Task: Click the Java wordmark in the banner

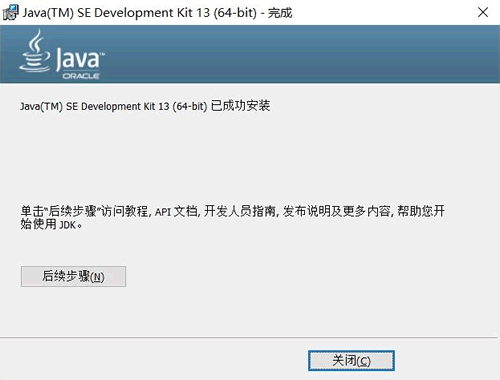Action: (79, 59)
